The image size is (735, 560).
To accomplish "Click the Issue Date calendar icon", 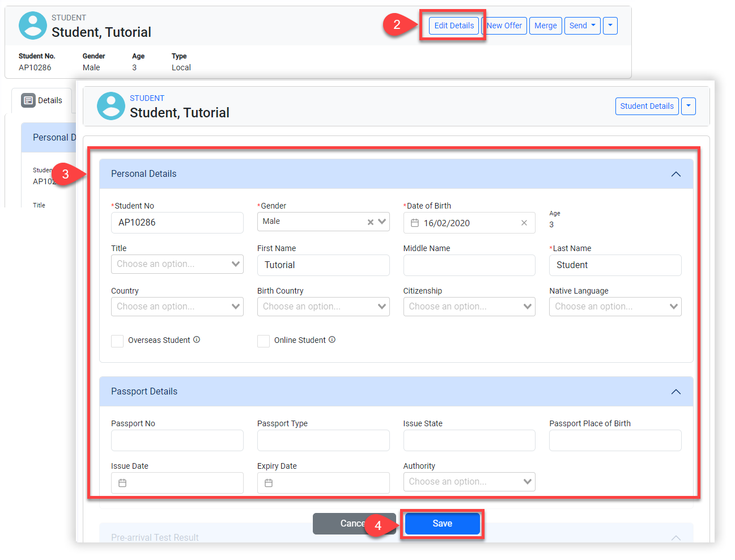I will pyautogui.click(x=122, y=483).
